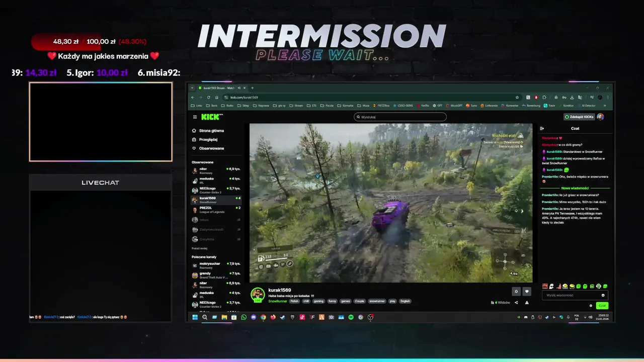Open Przeglądaj in Kick sidebar
This screenshot has width=644, height=362.
tap(205, 139)
